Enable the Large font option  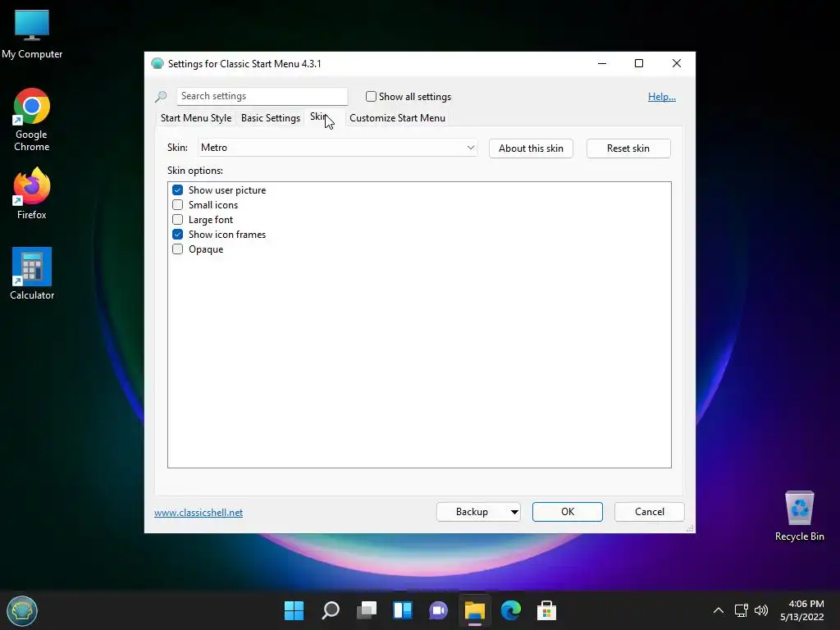(177, 220)
